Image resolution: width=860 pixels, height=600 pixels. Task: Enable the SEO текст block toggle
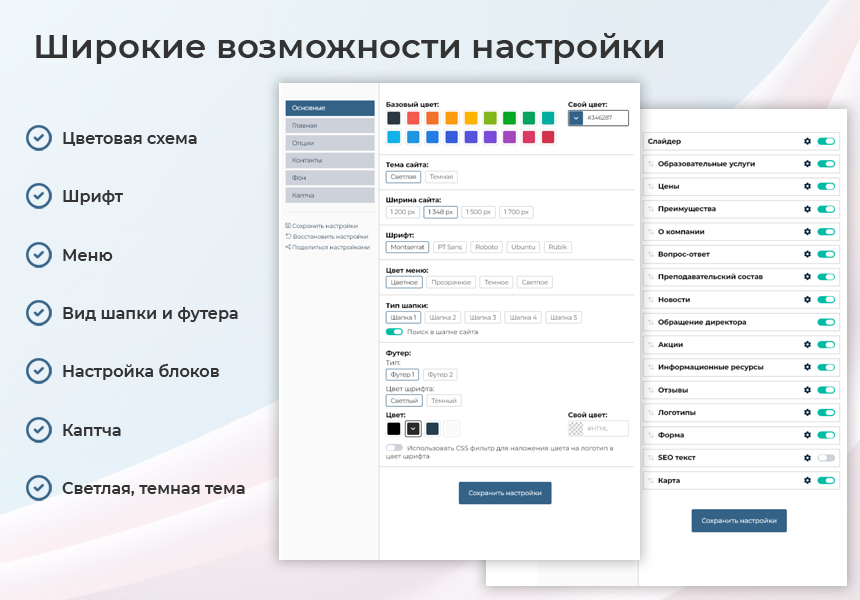coord(825,457)
